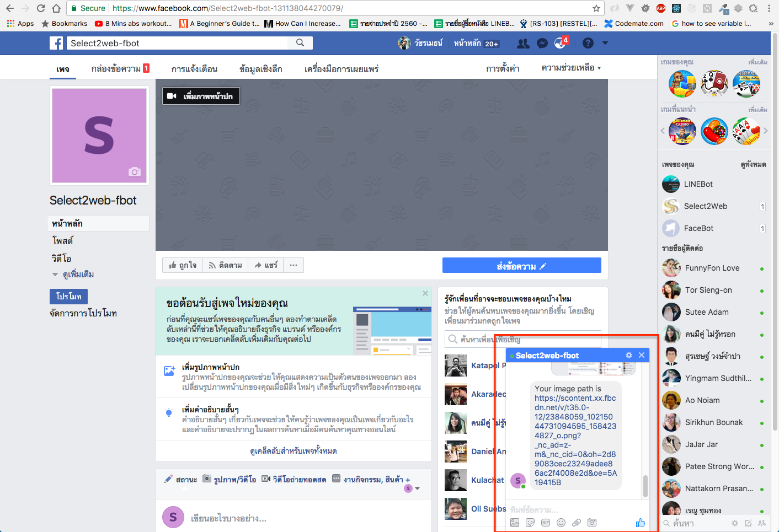Open the Apps bookmarks shortcut
779x532 pixels.
click(20, 23)
